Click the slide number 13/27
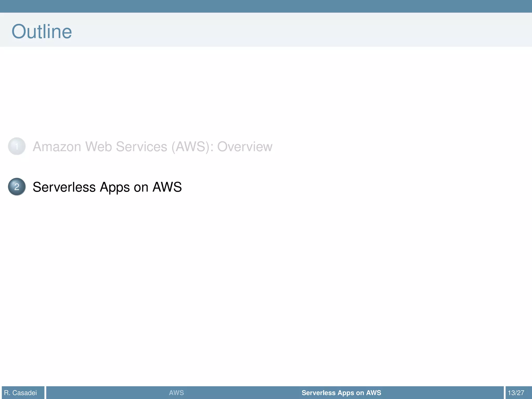Viewport: 532px width, 399px height. click(x=516, y=393)
